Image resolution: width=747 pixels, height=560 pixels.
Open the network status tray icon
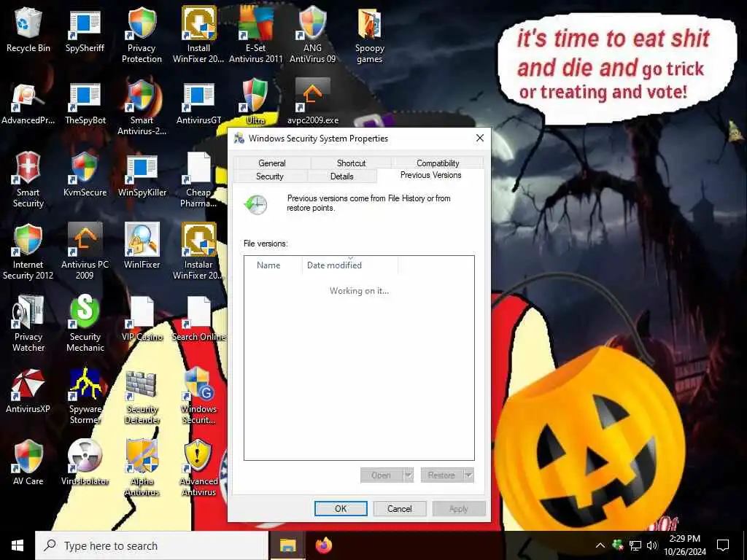pos(635,545)
